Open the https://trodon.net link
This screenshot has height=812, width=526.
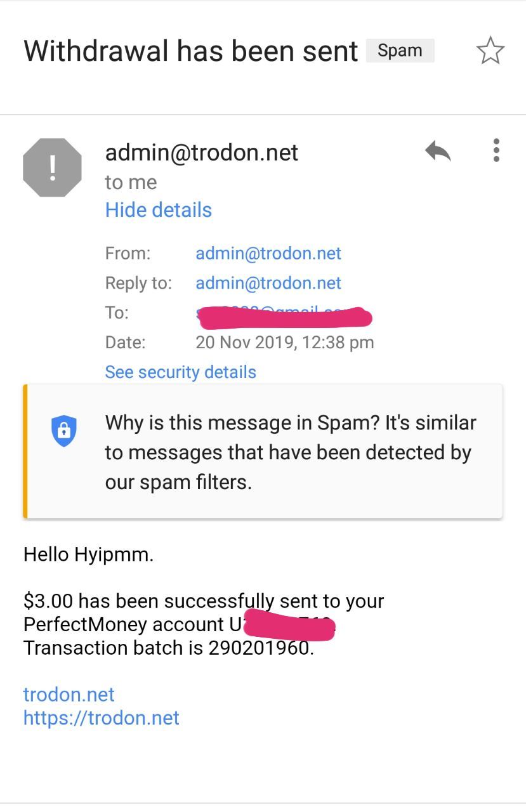[x=102, y=718]
